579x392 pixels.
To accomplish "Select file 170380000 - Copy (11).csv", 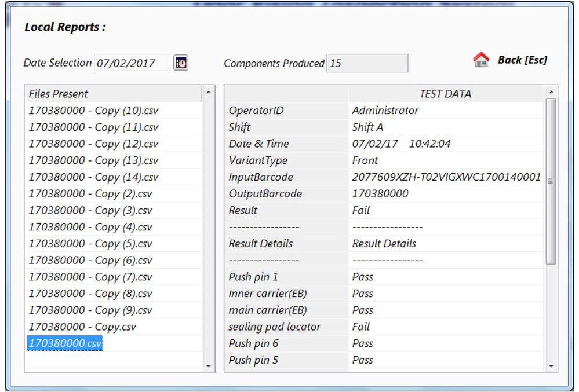I will click(x=114, y=127).
